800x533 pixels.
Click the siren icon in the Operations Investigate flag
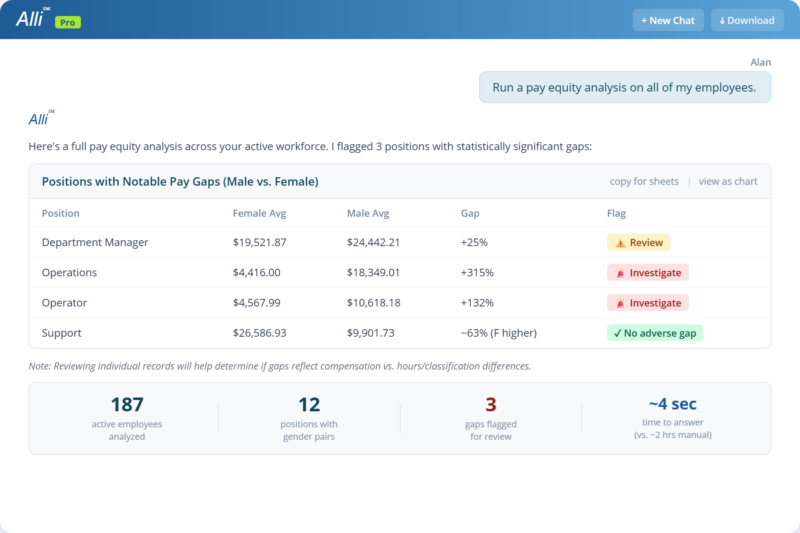(620, 273)
